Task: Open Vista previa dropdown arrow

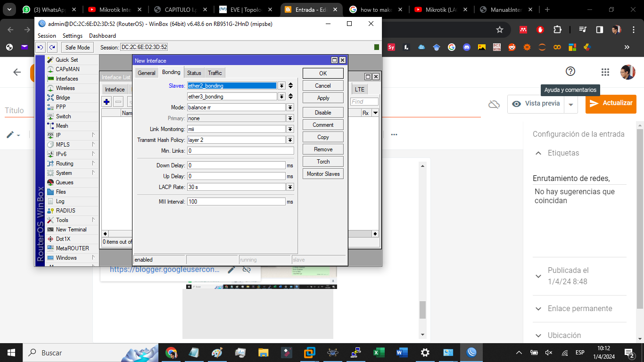Action: click(x=571, y=104)
